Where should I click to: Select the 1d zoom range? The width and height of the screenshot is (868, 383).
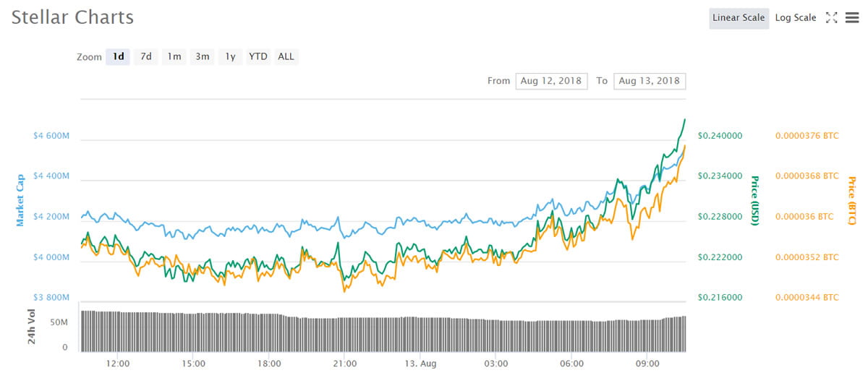[x=118, y=56]
